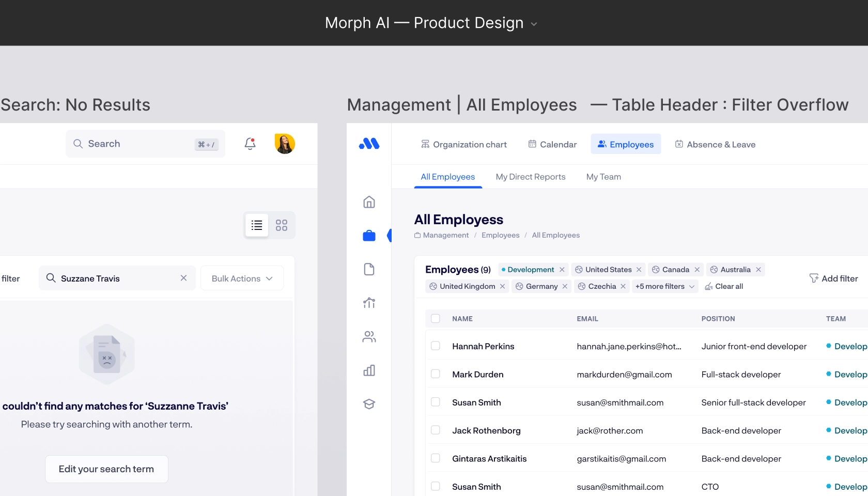Switch to list view icon
Viewport: 868px width, 496px height.
(257, 225)
